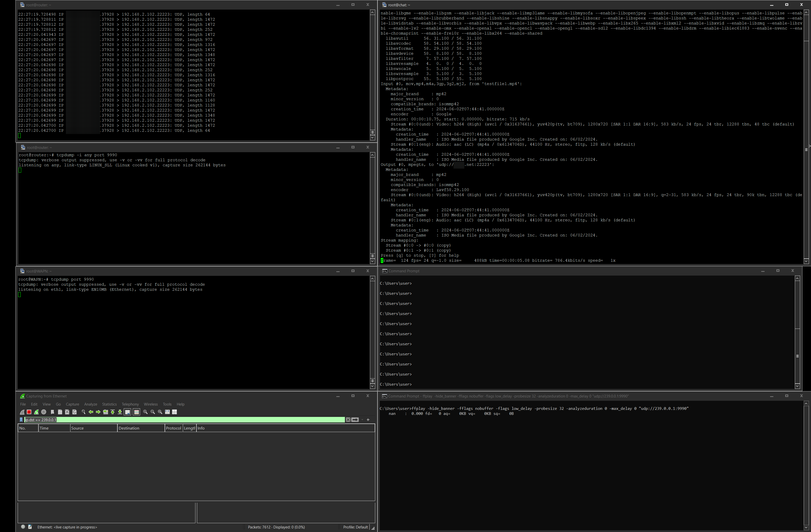Open the Wireshark Wireless menu
811x532 pixels.
(x=151, y=404)
